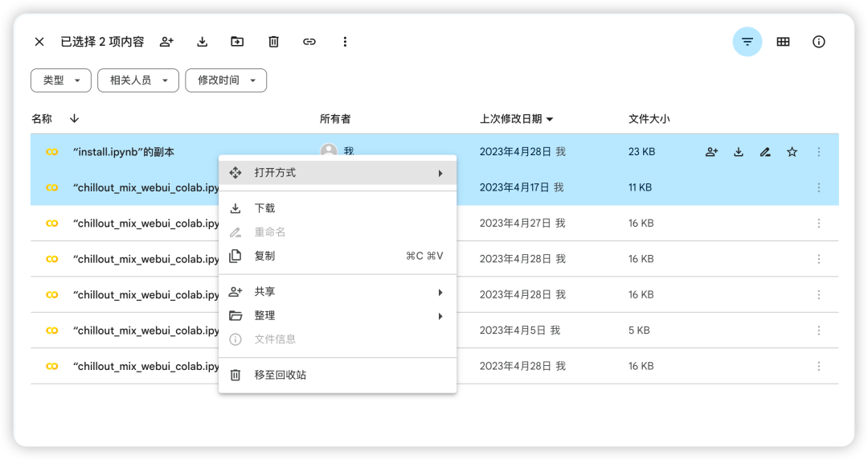Download selected items from top toolbar
This screenshot has height=460, width=868.
pyautogui.click(x=202, y=42)
